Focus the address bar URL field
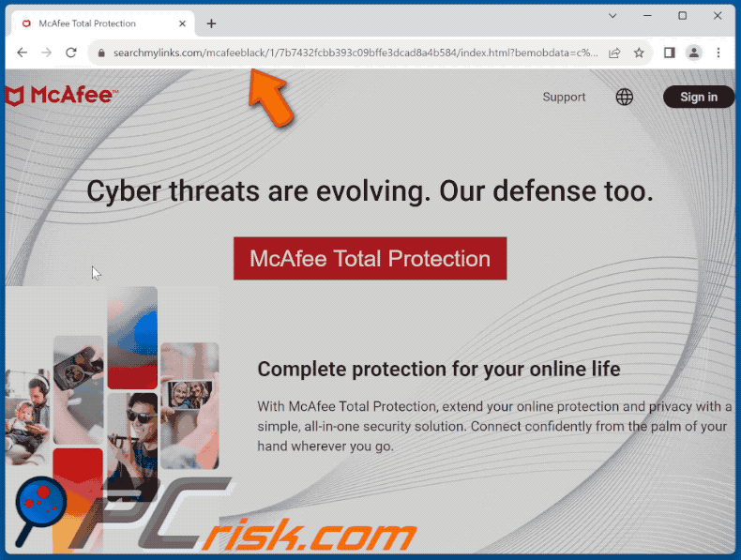 pyautogui.click(x=355, y=53)
